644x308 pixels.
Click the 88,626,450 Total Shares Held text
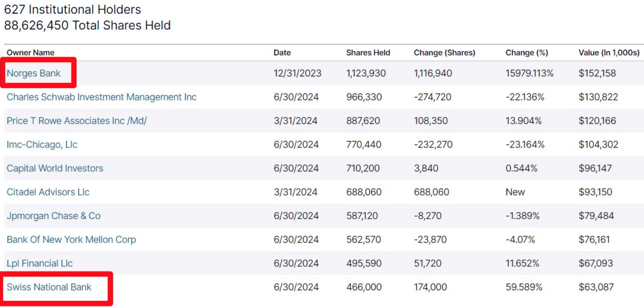pos(87,26)
